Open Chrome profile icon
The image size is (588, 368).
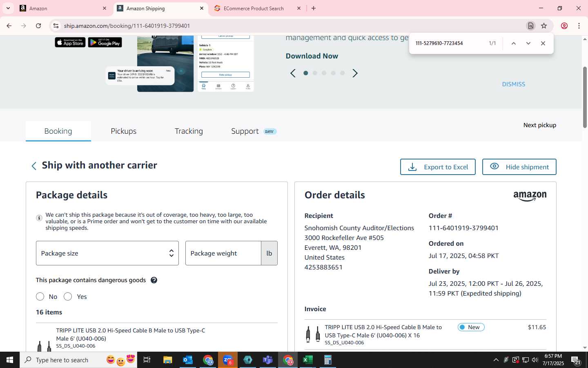click(564, 26)
